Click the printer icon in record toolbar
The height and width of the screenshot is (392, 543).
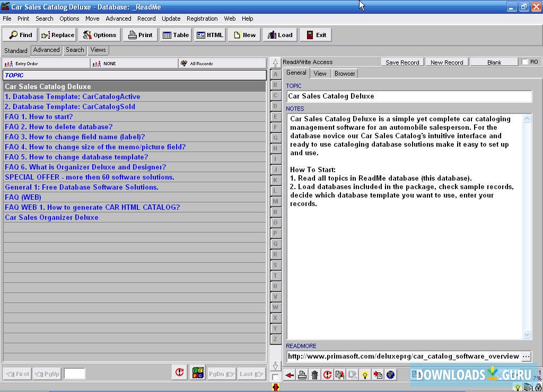click(302, 375)
